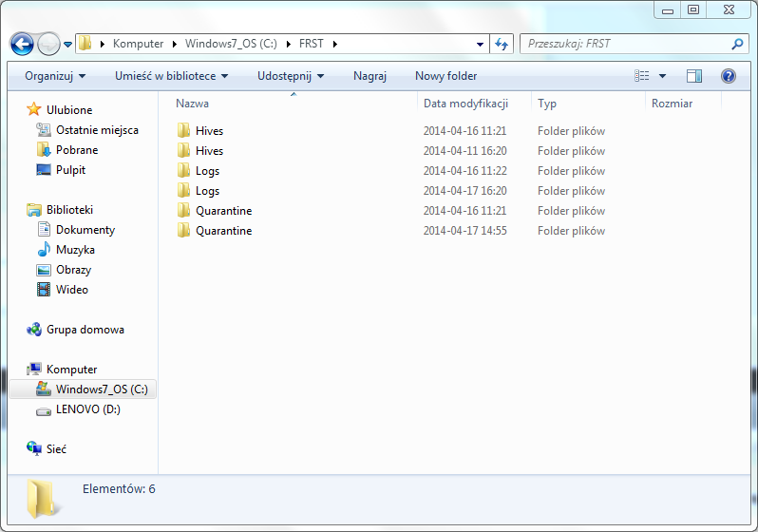Image resolution: width=758 pixels, height=532 pixels.
Task: Click Windows7_OS (C:) in the address breadcrumb
Action: (231, 44)
